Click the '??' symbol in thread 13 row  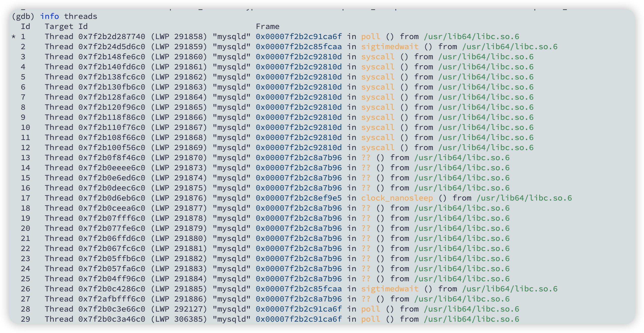tap(366, 158)
